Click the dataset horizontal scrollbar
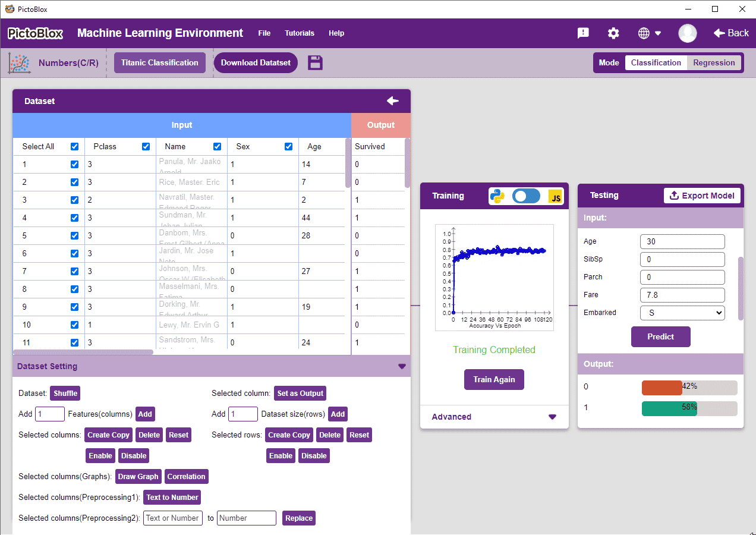The height and width of the screenshot is (535, 756). [x=83, y=353]
